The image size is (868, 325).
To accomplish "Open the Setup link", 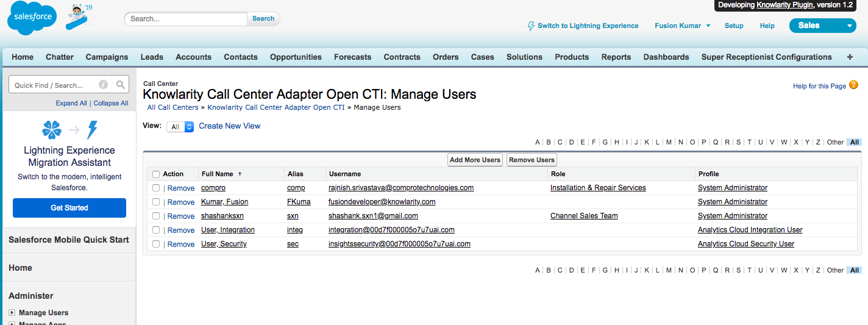I will [x=734, y=26].
